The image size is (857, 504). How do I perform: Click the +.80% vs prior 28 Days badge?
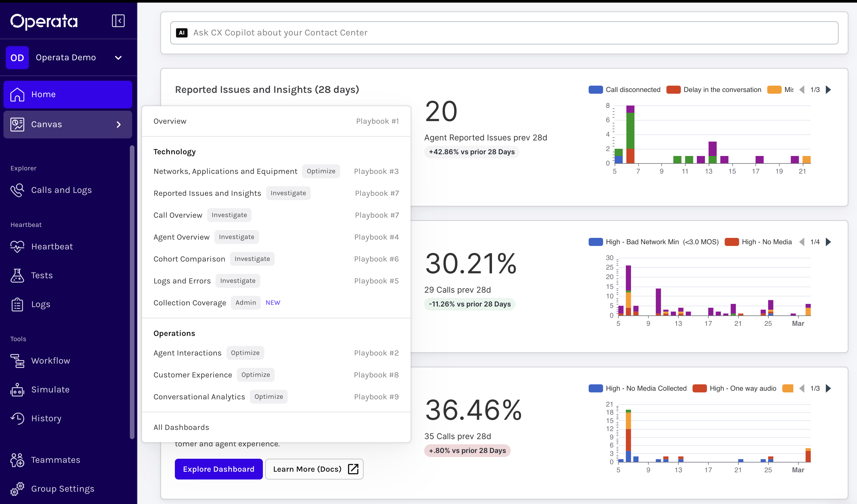[x=467, y=451]
